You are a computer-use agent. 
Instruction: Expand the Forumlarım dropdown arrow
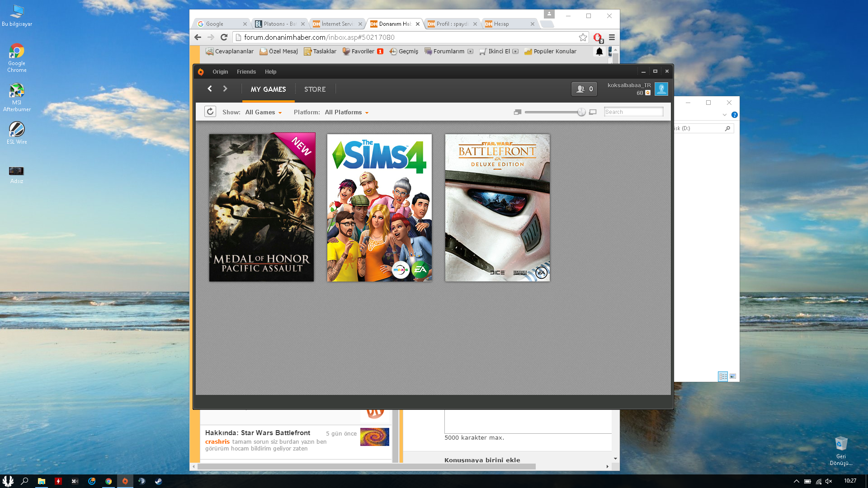(x=470, y=52)
